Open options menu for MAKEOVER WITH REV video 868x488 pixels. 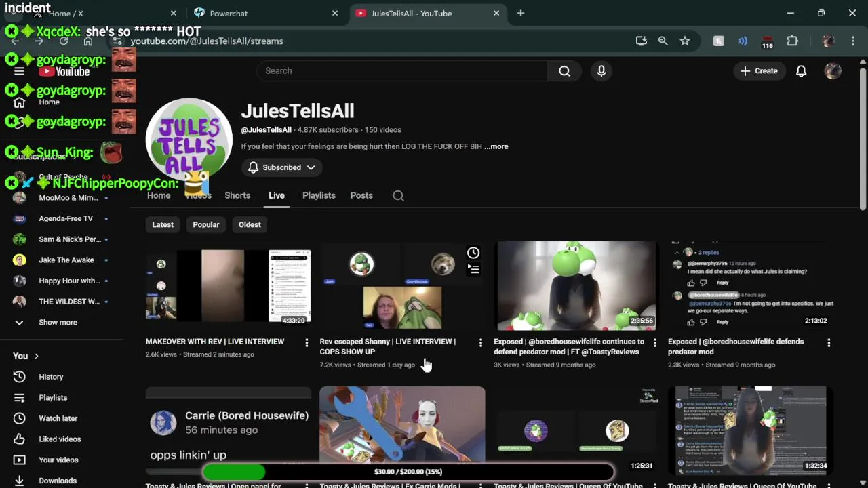(307, 343)
